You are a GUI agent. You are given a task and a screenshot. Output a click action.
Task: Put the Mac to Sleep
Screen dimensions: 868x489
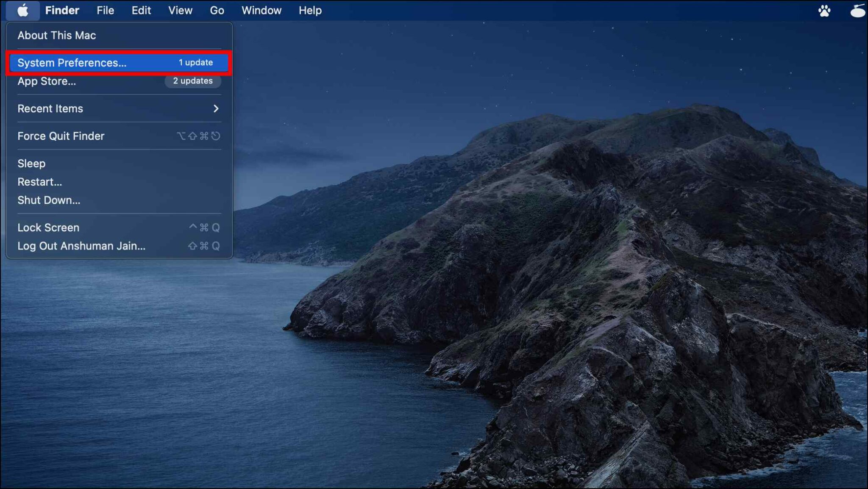coord(31,164)
